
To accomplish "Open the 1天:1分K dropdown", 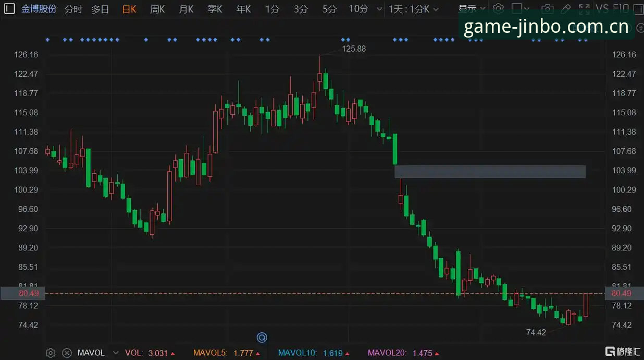I will click(x=414, y=9).
